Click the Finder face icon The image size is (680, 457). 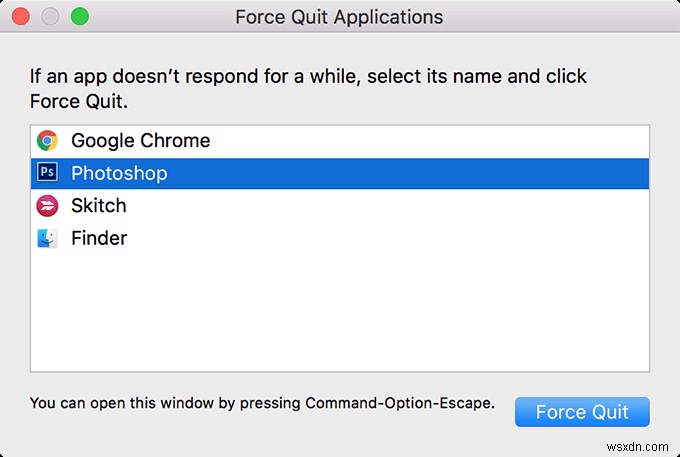(47, 238)
